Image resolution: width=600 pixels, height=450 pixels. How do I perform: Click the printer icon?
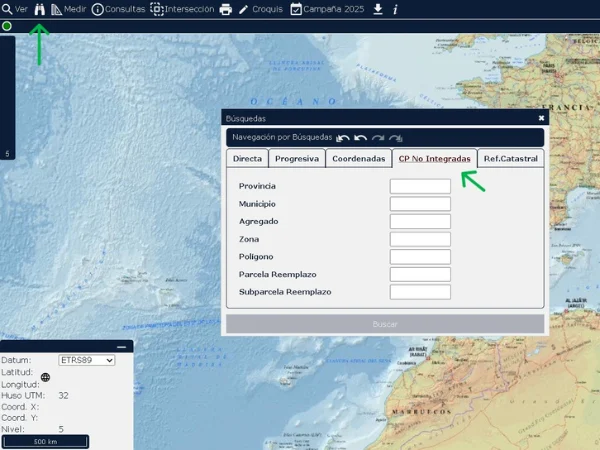(226, 9)
